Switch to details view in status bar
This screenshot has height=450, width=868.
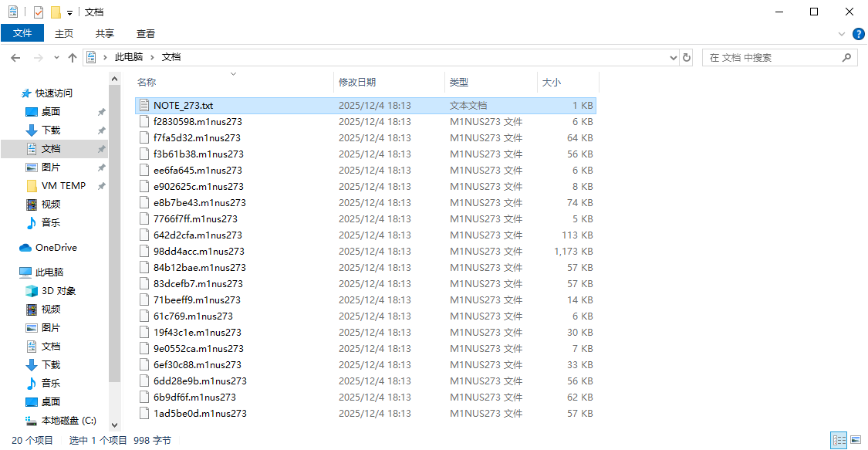(839, 441)
